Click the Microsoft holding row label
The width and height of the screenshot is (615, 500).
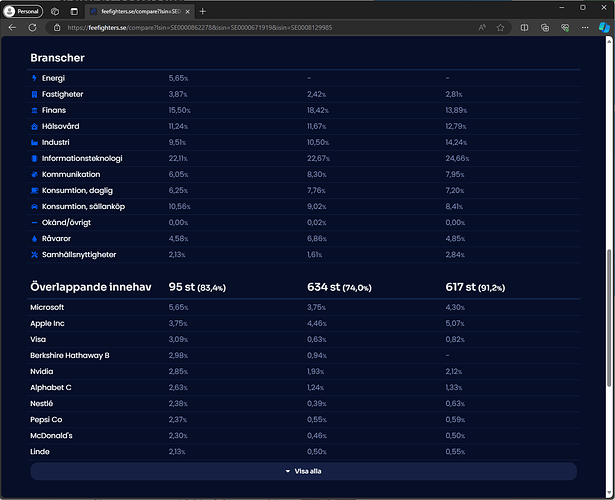47,307
